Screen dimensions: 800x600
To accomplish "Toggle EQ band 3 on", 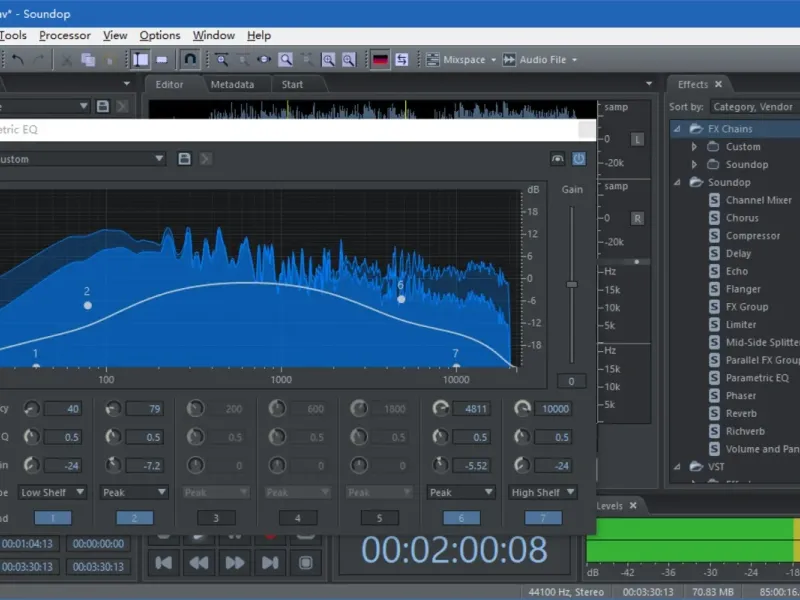I will pos(215,518).
